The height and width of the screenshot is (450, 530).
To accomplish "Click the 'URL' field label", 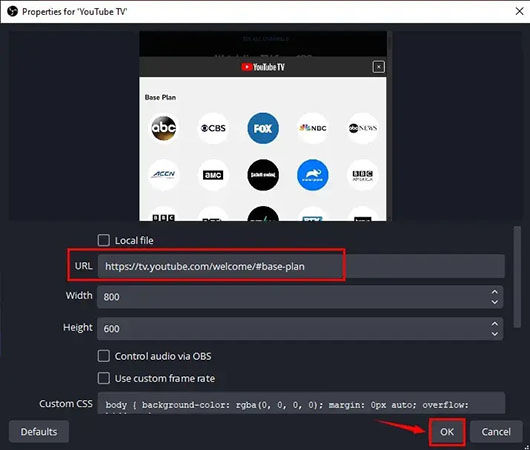I will (x=83, y=266).
